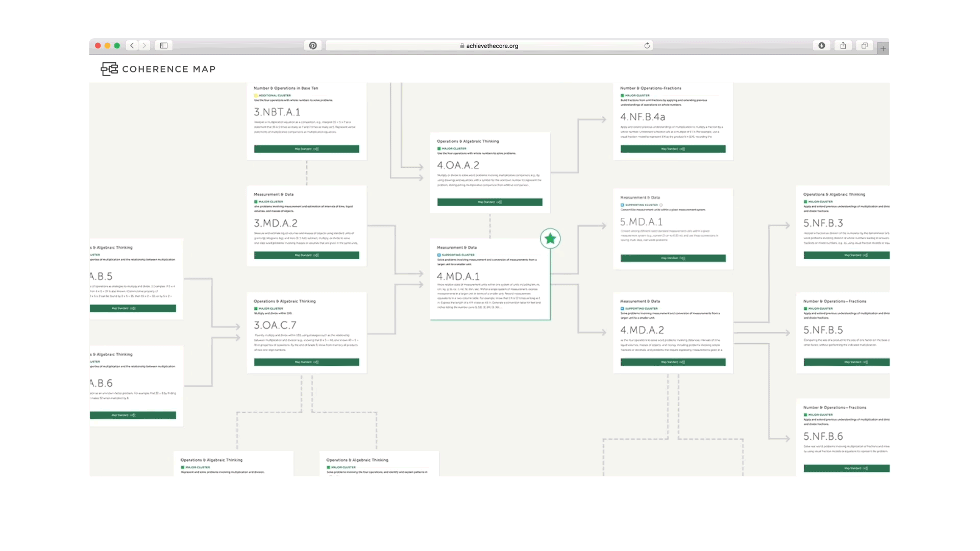Screen dimensions: 980x551
Task: Click the achievethecore.org address bar
Action: click(489, 45)
